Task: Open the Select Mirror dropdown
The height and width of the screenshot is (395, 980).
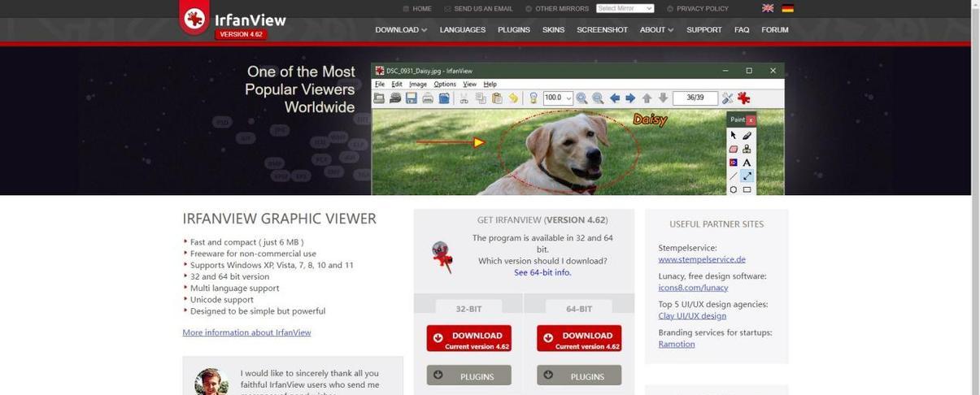Action: (x=625, y=8)
